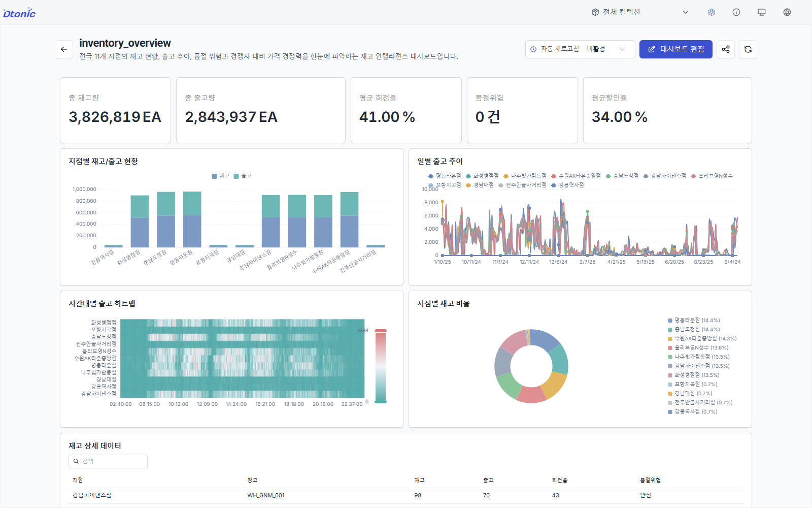The width and height of the screenshot is (812, 508).
Task: Toggle 충남도청점 in line chart legend
Action: point(622,176)
